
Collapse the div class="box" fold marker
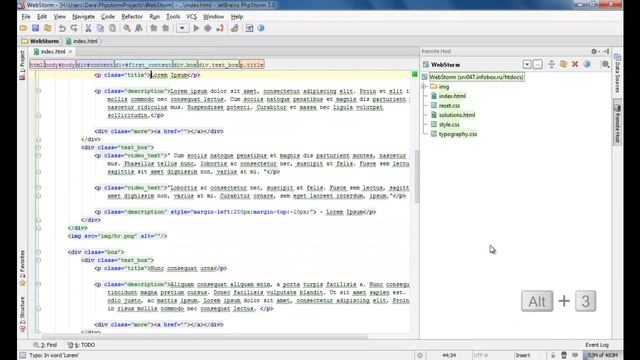click(38, 252)
